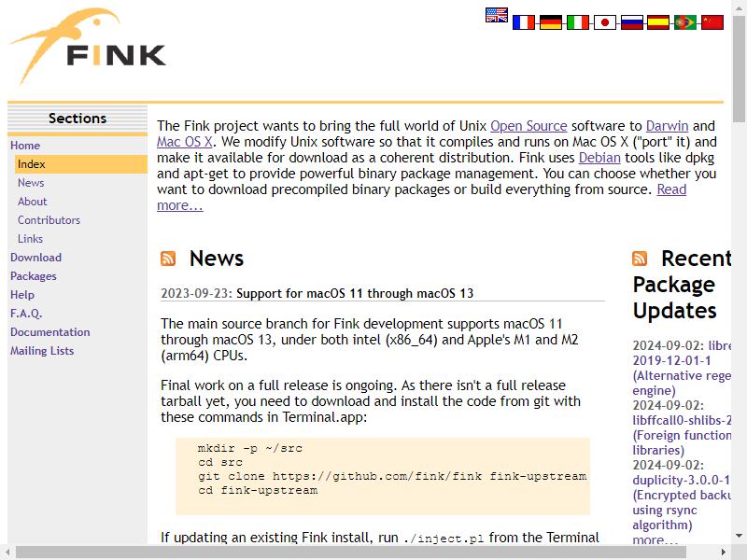Follow the Mac OS X link

point(185,142)
